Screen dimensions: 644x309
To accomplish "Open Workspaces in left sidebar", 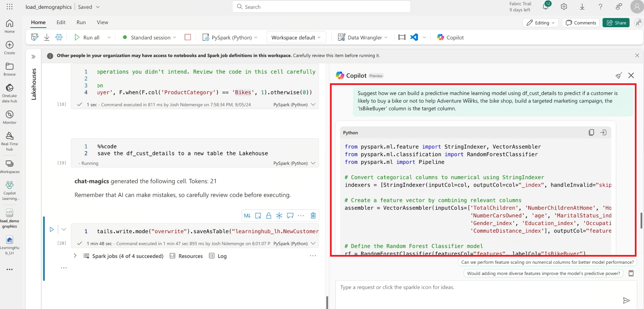I will 10,167.
